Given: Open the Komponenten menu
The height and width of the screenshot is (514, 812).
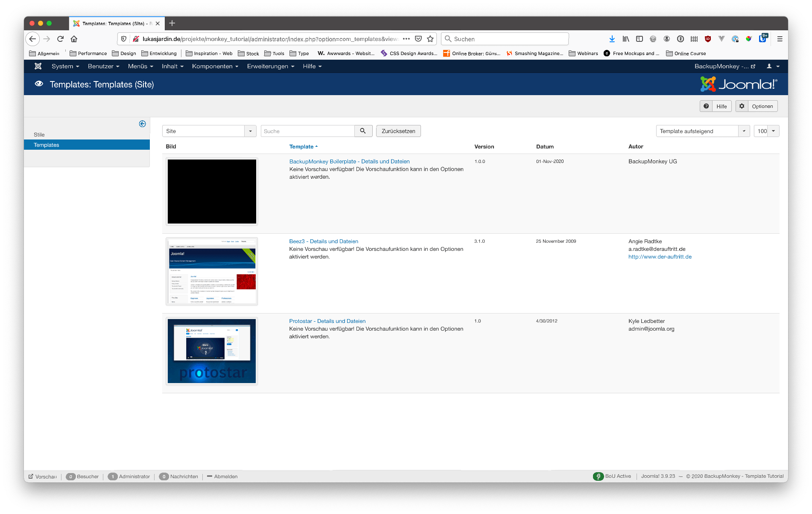Looking at the screenshot, I should coord(215,66).
